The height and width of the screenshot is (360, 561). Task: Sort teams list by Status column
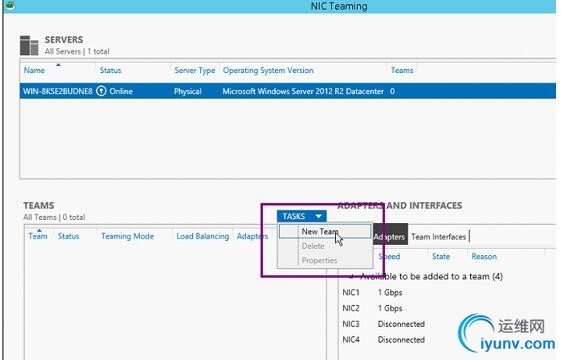(x=68, y=236)
